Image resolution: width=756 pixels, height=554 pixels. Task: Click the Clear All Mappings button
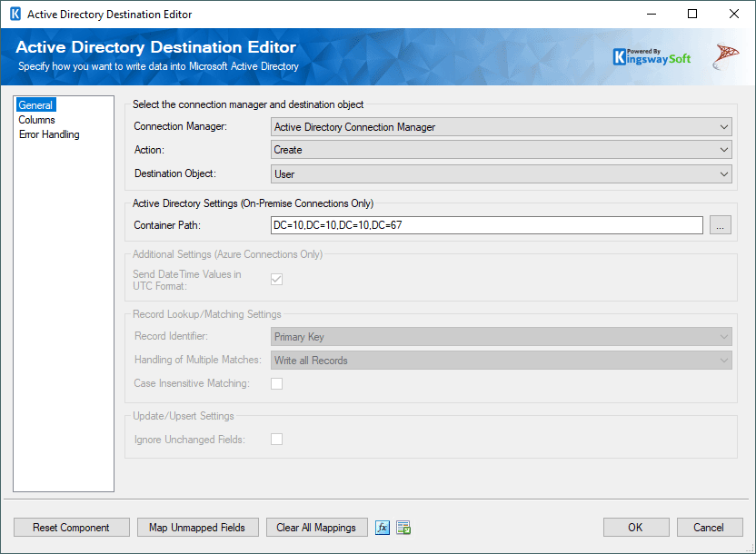[316, 528]
